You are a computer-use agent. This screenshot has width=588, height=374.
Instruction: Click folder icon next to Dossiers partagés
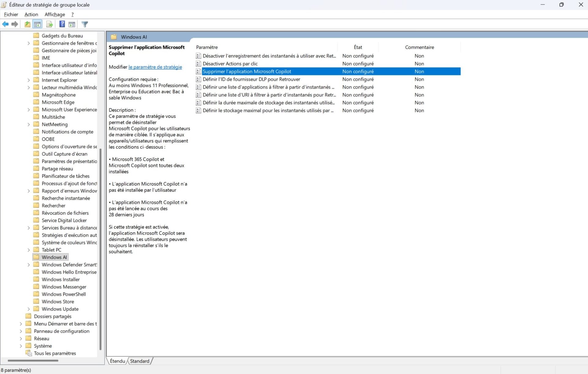[x=28, y=316]
